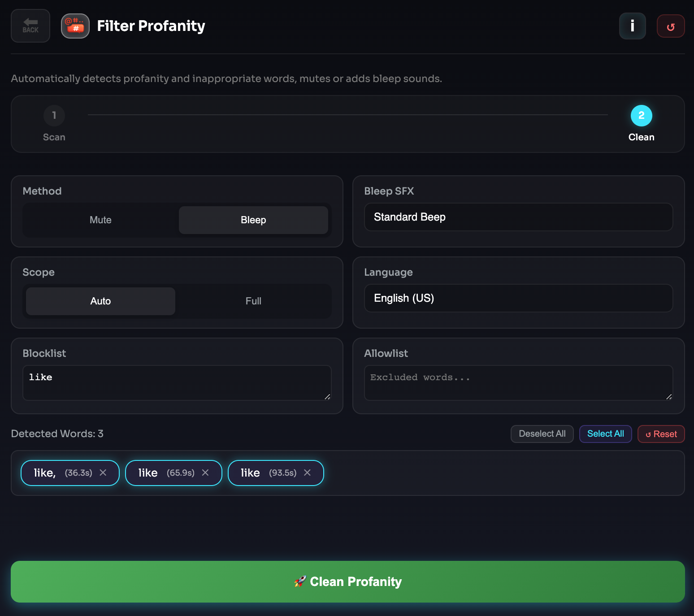Click the red reset icon in header
This screenshot has height=616, width=694.
pyautogui.click(x=670, y=26)
